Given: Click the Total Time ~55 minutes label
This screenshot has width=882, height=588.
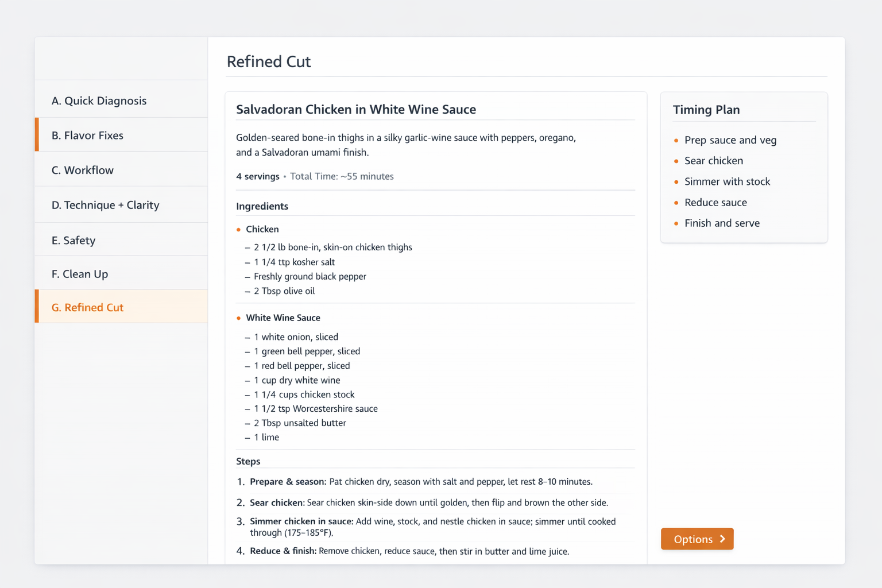Looking at the screenshot, I should pos(342,176).
